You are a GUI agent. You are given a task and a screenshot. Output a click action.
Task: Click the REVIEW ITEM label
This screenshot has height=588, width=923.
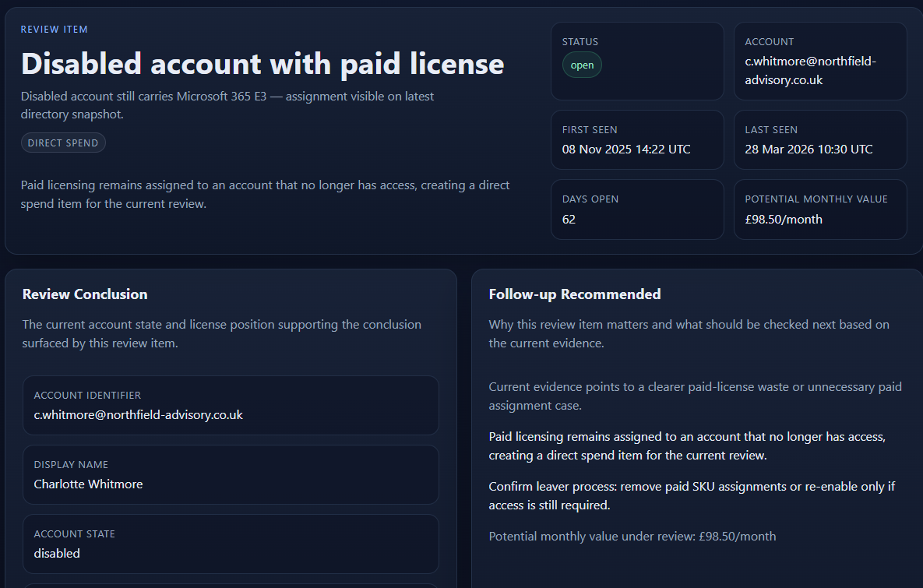point(55,30)
